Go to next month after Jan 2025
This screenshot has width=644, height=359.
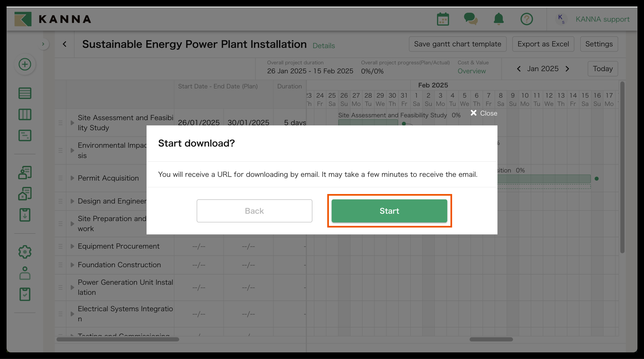(567, 69)
